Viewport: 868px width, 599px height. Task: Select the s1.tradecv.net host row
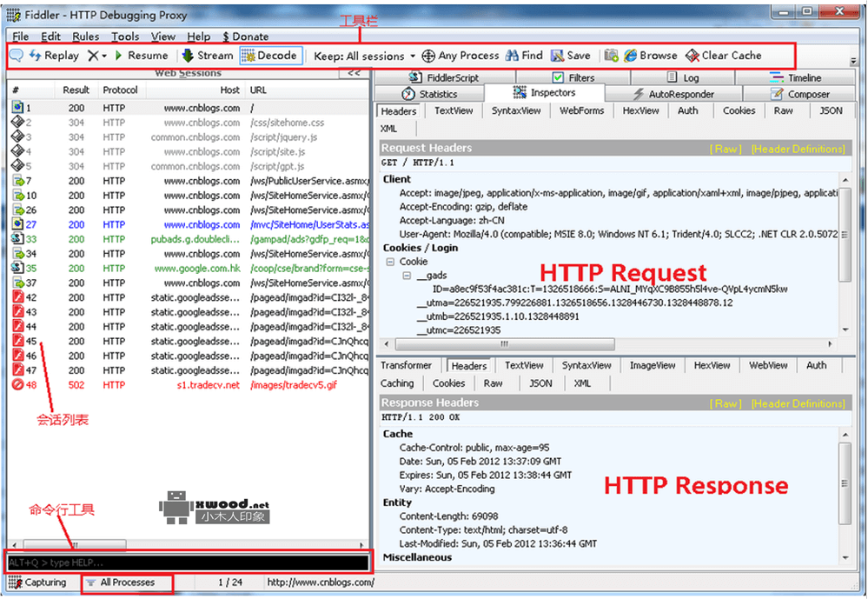pos(189,384)
